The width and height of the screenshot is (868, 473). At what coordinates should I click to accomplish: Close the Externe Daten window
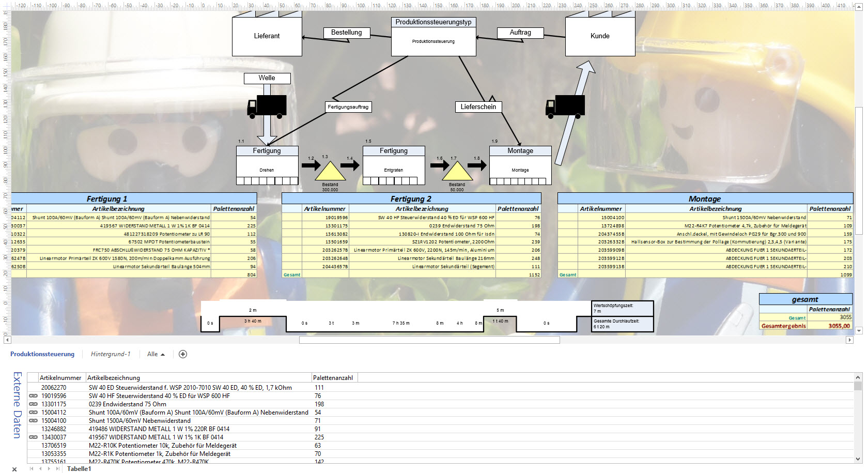click(x=14, y=469)
